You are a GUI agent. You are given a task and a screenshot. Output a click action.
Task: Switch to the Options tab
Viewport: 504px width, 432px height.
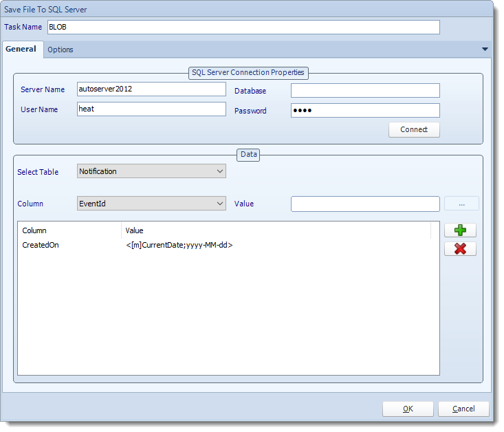[61, 50]
